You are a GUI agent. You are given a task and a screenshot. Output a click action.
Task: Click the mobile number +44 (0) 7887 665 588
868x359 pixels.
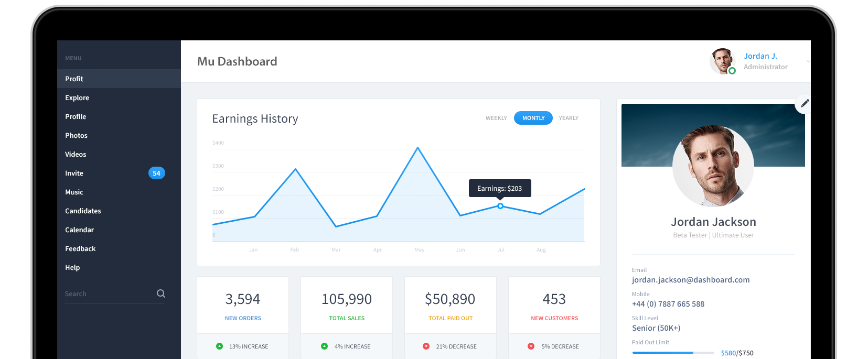[668, 304]
